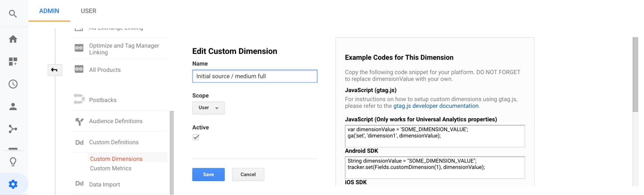The image size is (644, 195).
Task: Open Audience person icon in sidebar
Action: tap(13, 107)
